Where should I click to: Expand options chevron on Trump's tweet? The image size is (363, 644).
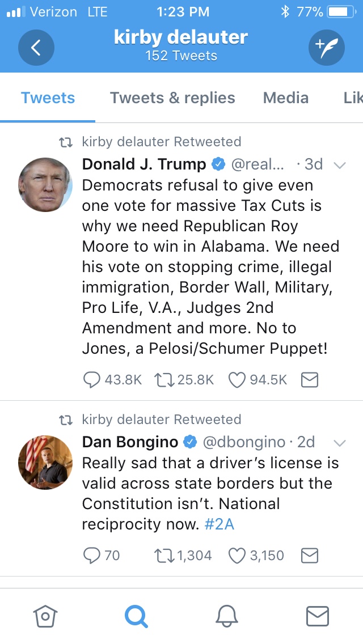click(x=340, y=166)
